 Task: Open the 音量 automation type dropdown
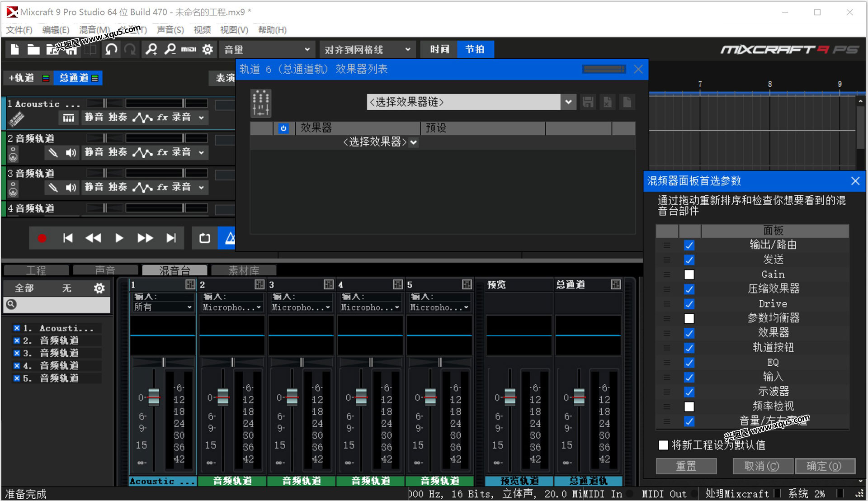(x=267, y=49)
